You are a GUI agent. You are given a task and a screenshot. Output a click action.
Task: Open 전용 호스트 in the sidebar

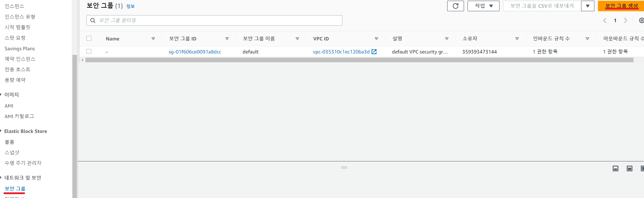18,69
